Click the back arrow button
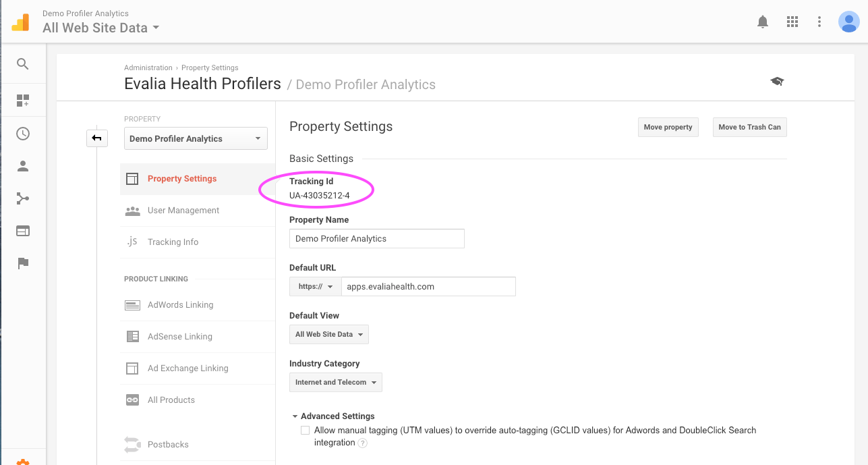The height and width of the screenshot is (465, 868). pos(97,138)
